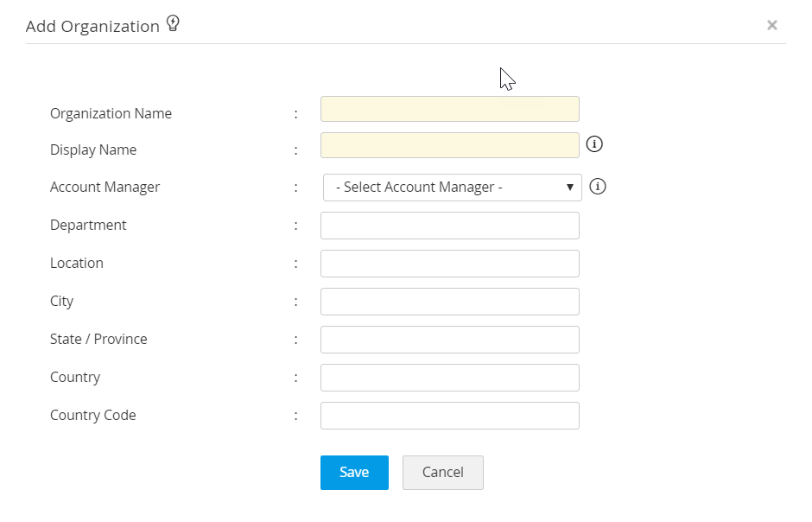Image resolution: width=812 pixels, height=522 pixels.
Task: Click the lightbulb help icon beside Add Organization
Action: pos(173,24)
